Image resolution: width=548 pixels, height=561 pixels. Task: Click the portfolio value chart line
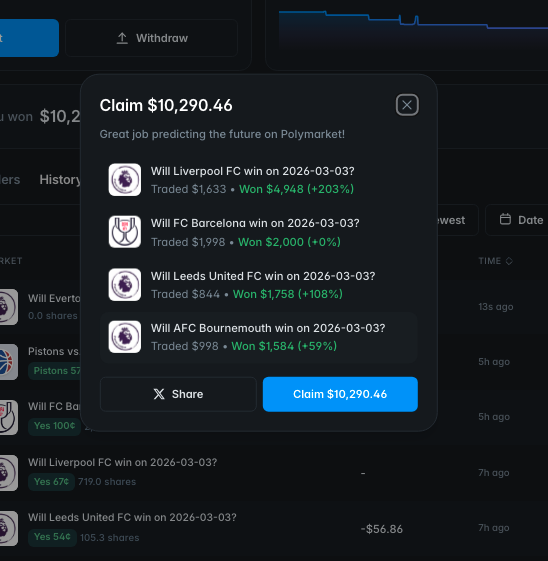point(413,21)
